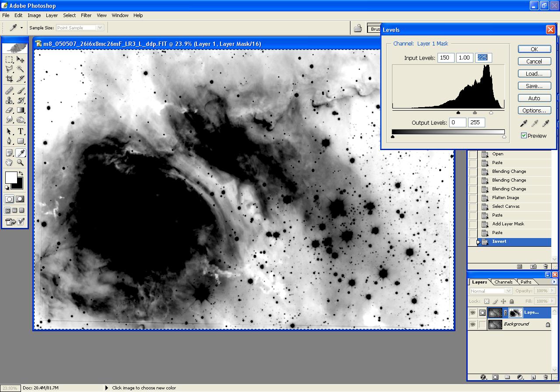Choose the Clone Stamp tool
Viewport: 560px width, 392px height.
tap(9, 100)
